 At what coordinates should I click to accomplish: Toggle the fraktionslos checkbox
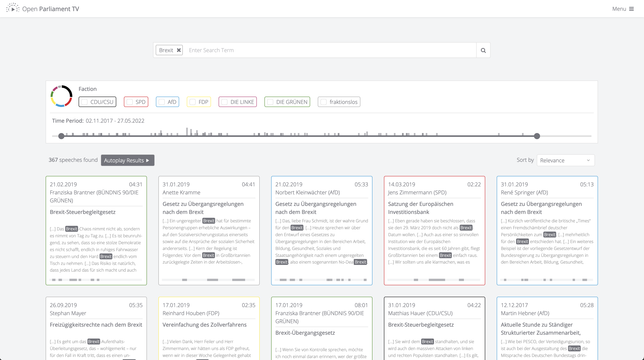point(324,102)
